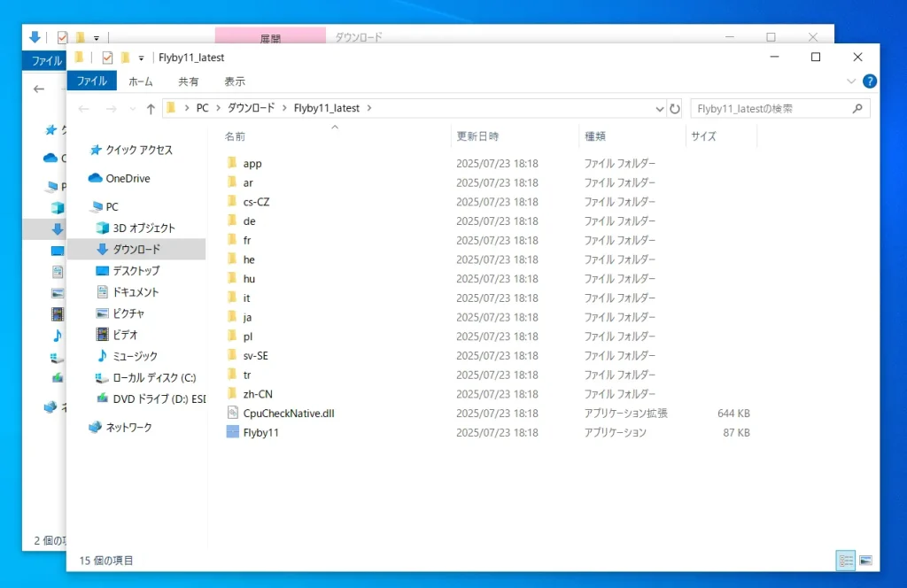
Task: Select ミュージック in the navigation tree
Action: (135, 356)
